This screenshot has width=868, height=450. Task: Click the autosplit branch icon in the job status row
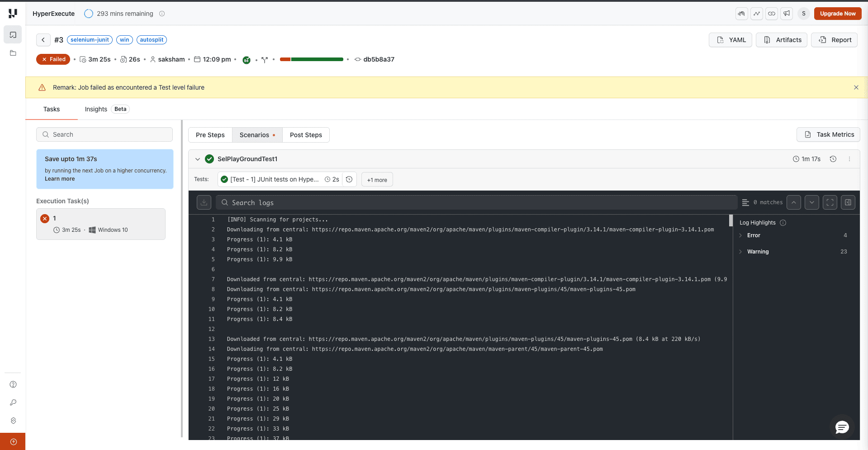pos(265,60)
